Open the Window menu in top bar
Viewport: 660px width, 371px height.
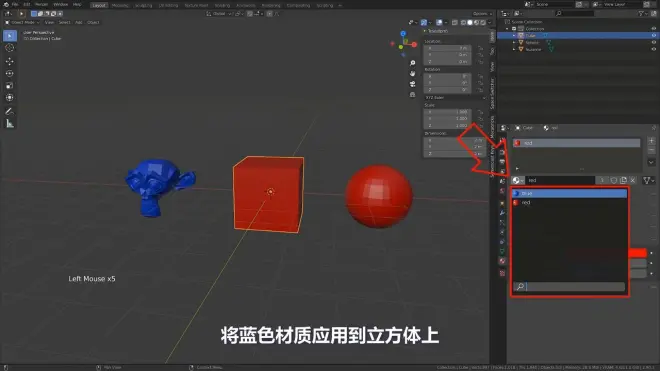tap(61, 4)
